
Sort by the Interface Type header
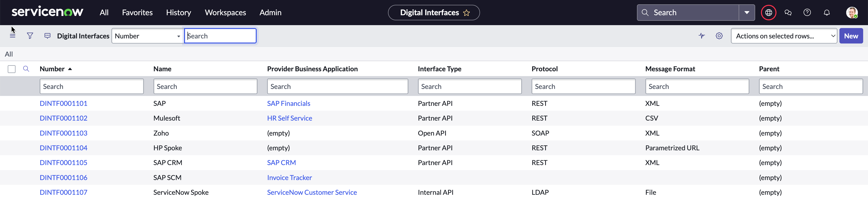(x=439, y=69)
